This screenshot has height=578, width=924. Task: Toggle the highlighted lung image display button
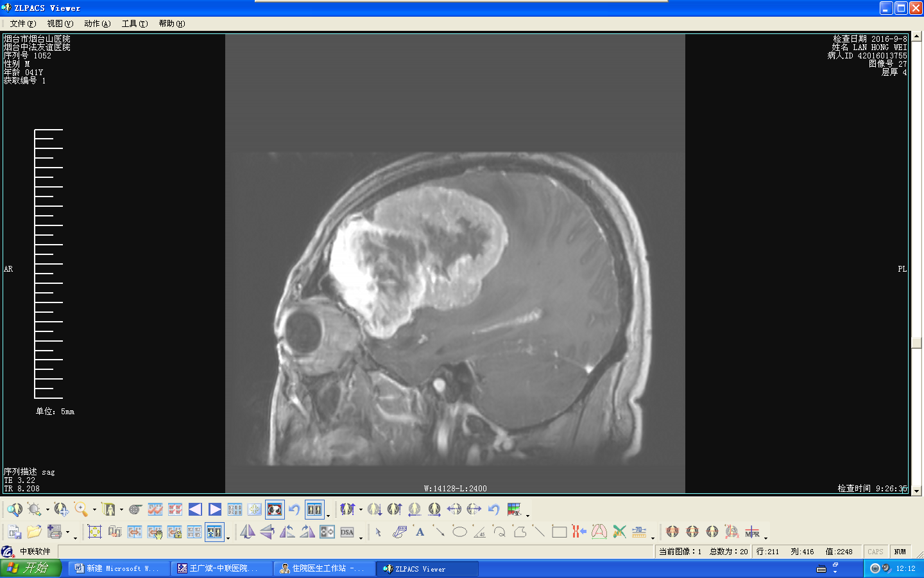[x=275, y=510]
